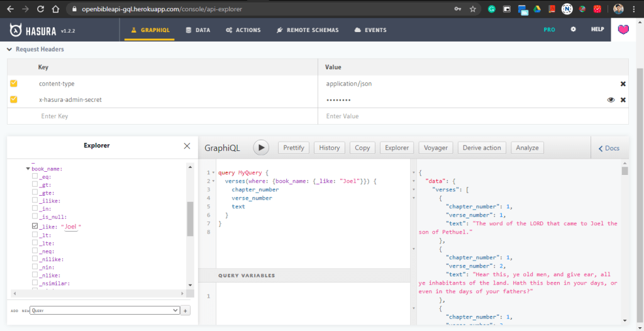644x331 pixels.
Task: Click the Hasura logo
Action: click(16, 30)
